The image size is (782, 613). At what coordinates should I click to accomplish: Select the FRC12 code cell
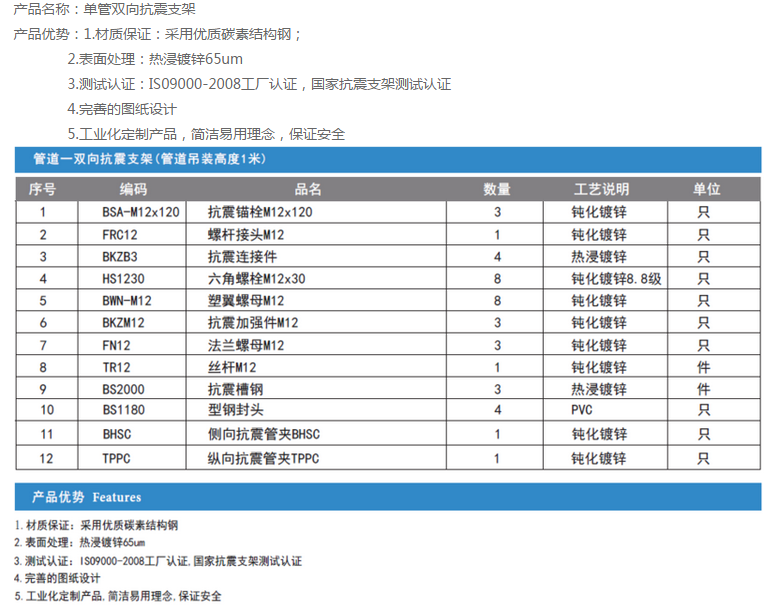[x=120, y=235]
